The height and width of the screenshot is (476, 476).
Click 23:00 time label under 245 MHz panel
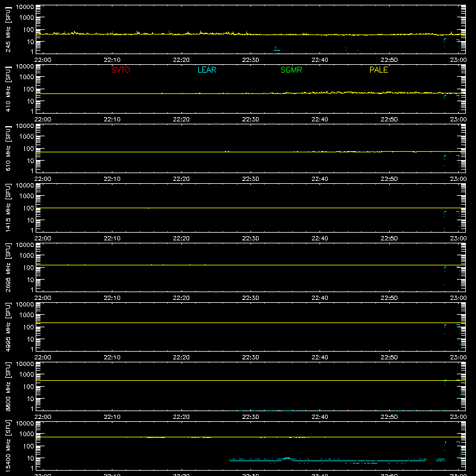click(458, 60)
